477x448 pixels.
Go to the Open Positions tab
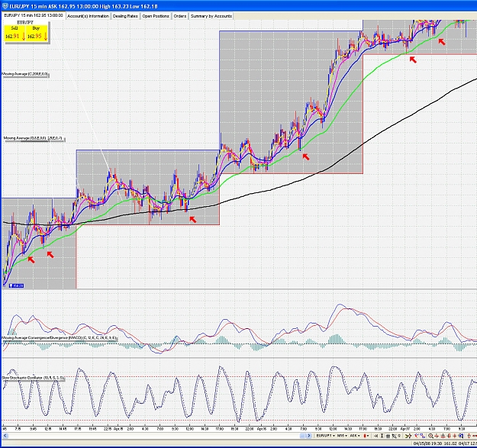156,16
